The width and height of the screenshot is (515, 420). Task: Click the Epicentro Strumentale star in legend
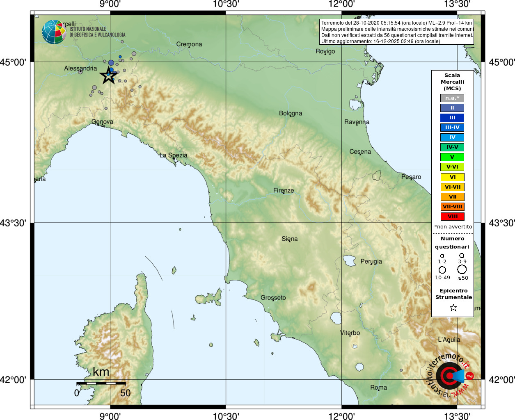pos(453,308)
